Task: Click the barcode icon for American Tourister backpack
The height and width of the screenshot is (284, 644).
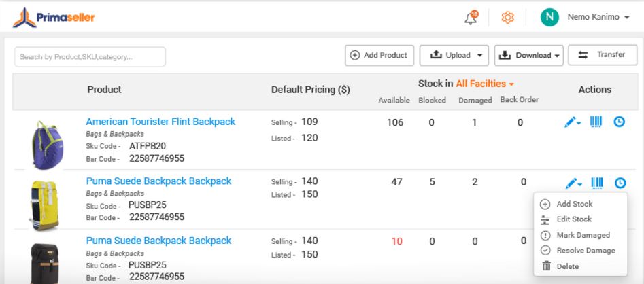Action: point(596,122)
